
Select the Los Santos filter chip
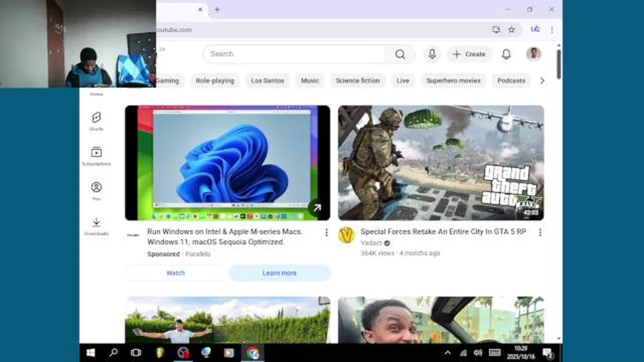coord(267,80)
